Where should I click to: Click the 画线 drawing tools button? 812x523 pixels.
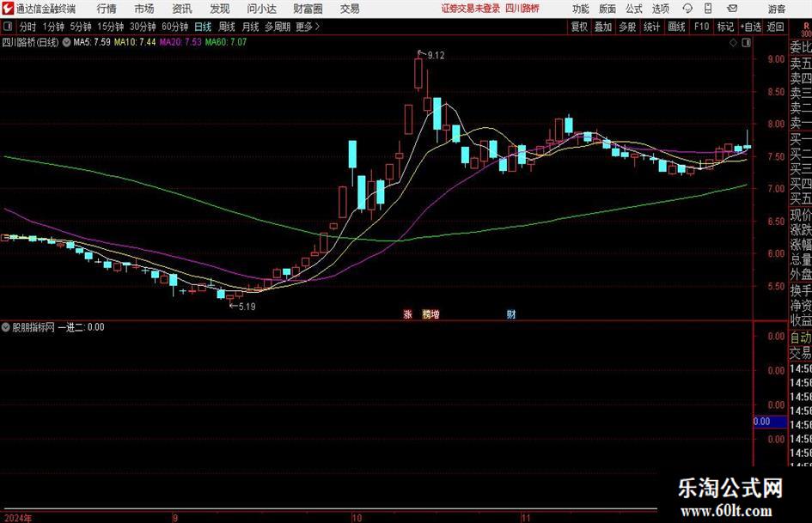click(x=677, y=27)
